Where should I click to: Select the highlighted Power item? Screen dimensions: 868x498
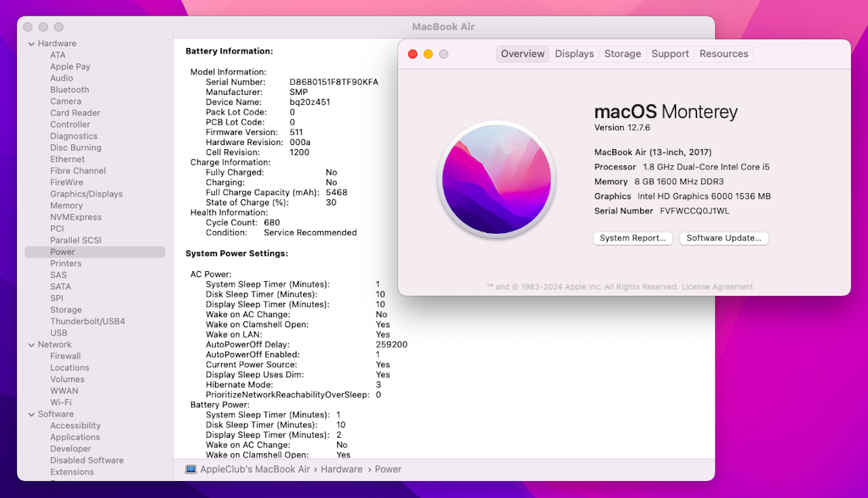(x=95, y=251)
